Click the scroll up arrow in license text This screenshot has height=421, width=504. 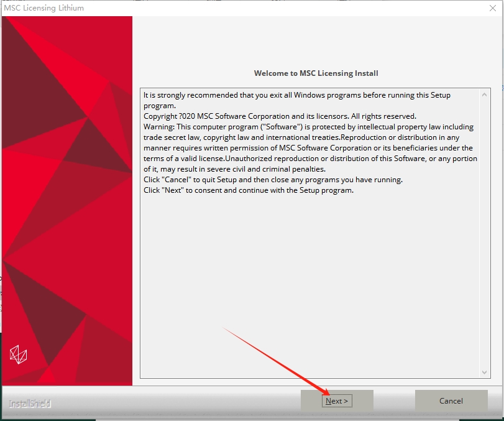(484, 95)
